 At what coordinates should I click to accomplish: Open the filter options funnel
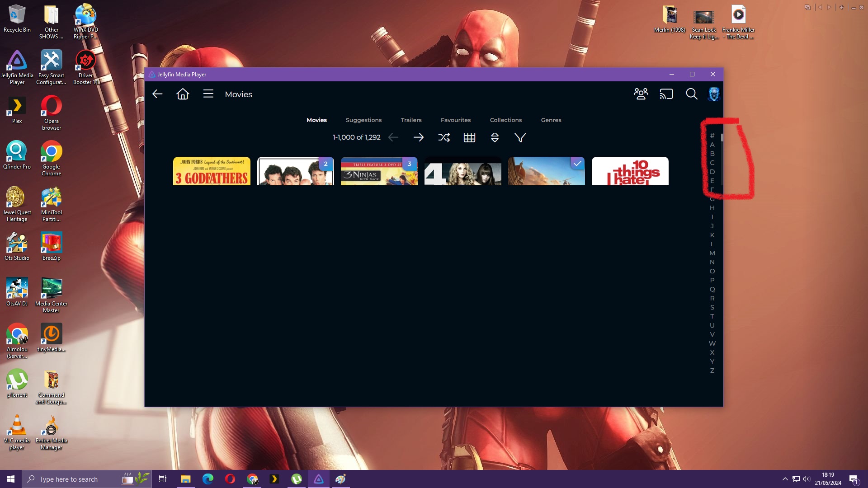520,137
